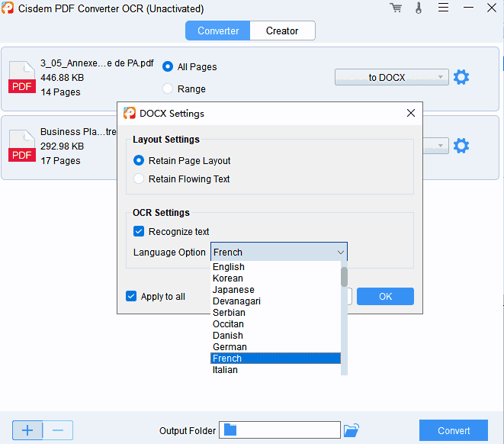This screenshot has width=504, height=444.
Task: Toggle Recognize text checkbox
Action: click(139, 231)
